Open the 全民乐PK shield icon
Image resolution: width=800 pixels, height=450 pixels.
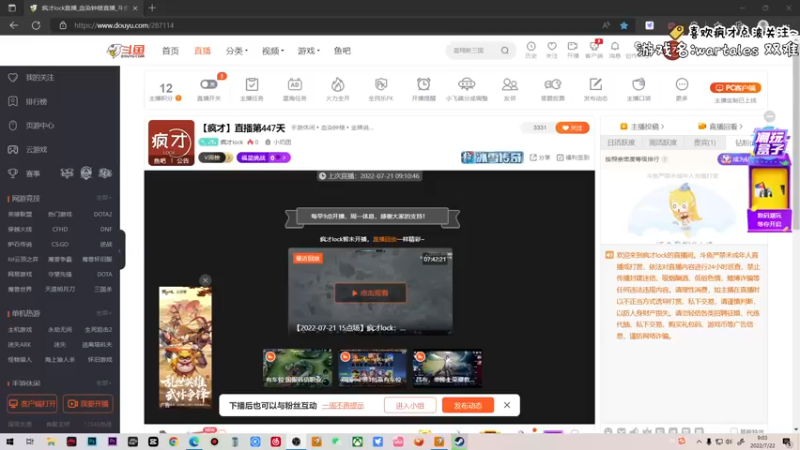tap(381, 84)
